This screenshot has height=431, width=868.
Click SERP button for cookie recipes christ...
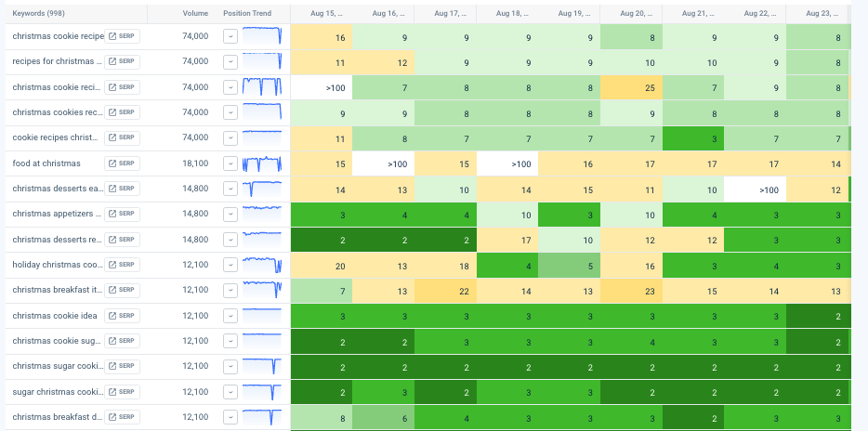(x=122, y=137)
